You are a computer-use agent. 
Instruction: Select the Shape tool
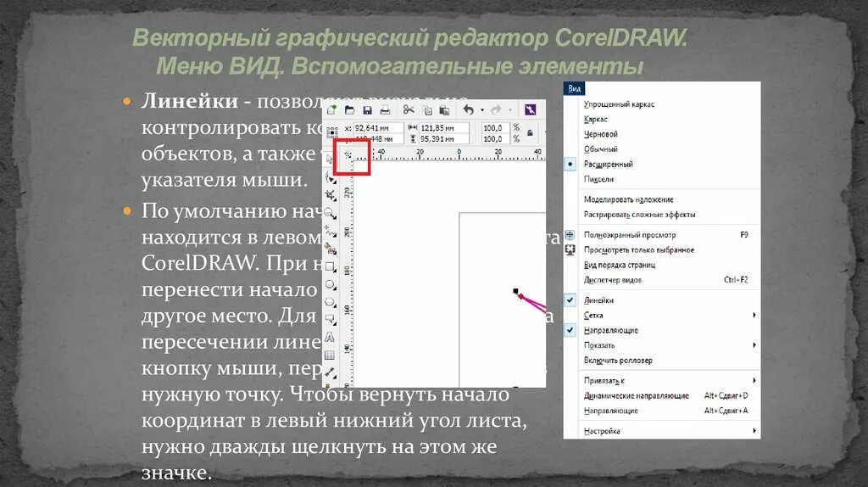331,178
